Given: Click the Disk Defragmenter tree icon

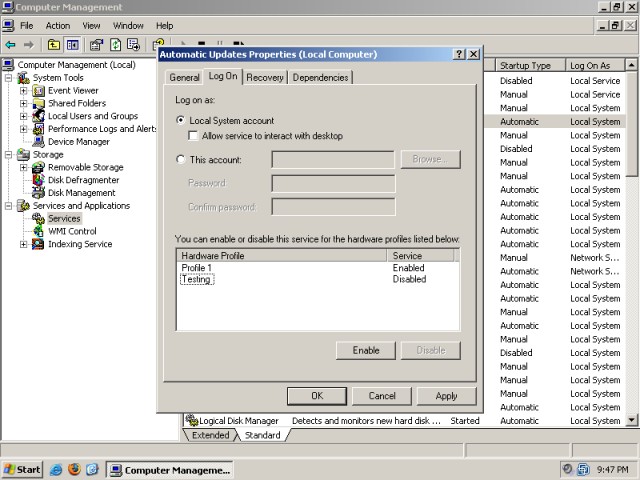Looking at the screenshot, I should (38, 180).
